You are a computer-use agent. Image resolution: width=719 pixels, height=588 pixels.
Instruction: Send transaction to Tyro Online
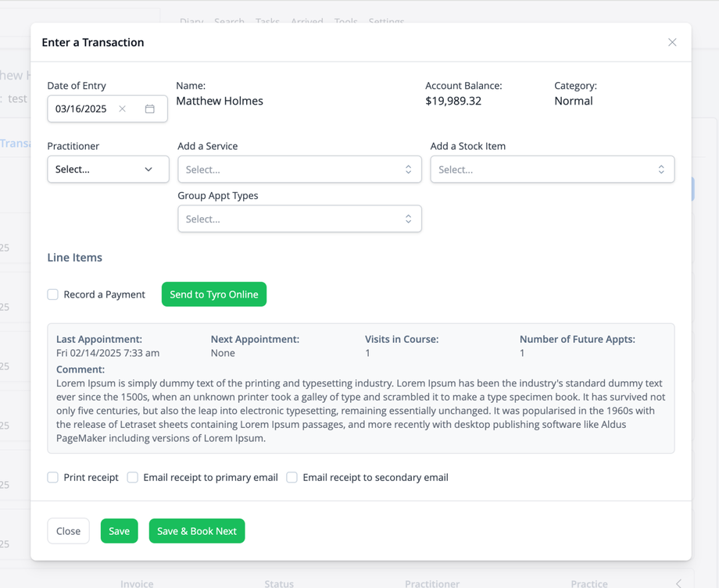point(214,294)
